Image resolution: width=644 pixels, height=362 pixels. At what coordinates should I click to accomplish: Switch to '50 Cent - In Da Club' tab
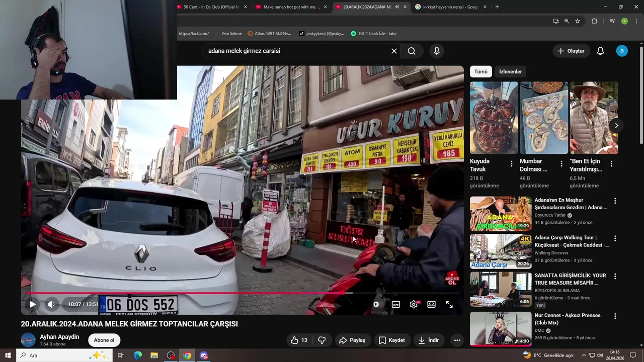click(210, 7)
